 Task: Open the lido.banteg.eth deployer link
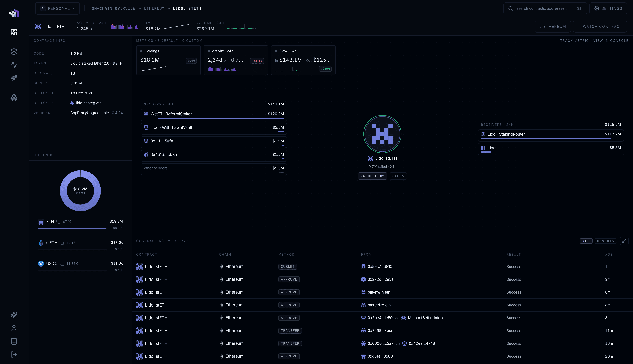coord(86,103)
